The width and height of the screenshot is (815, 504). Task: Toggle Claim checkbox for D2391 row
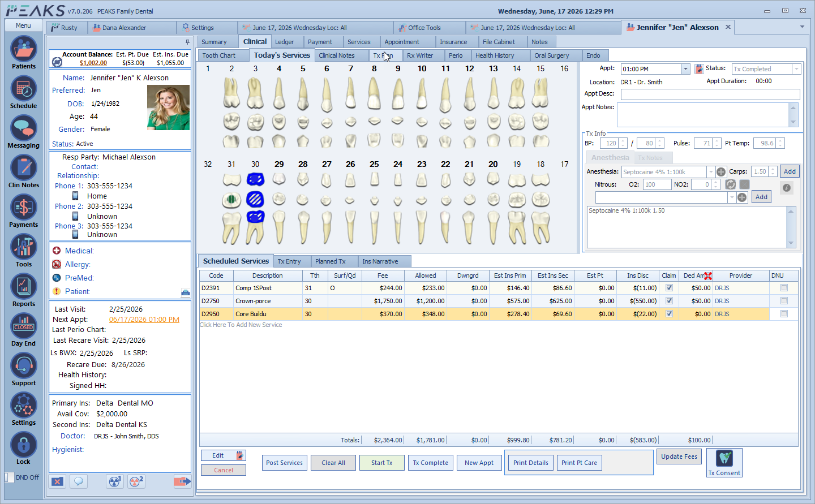[669, 288]
